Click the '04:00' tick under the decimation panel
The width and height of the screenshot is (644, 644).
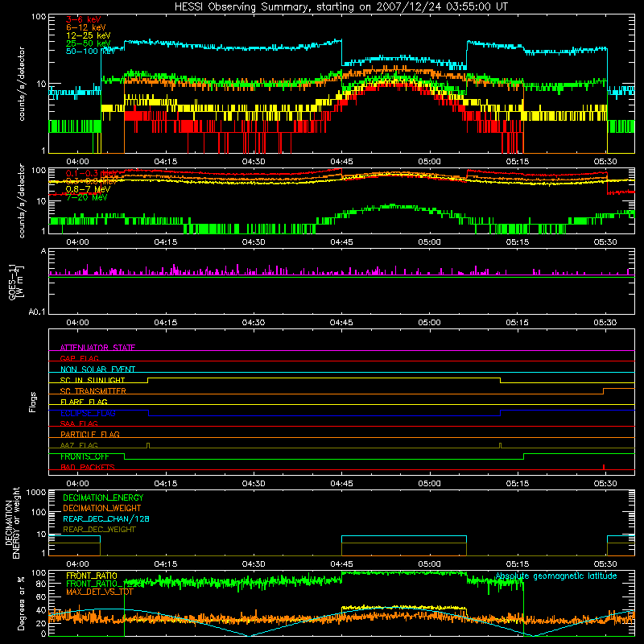click(77, 564)
